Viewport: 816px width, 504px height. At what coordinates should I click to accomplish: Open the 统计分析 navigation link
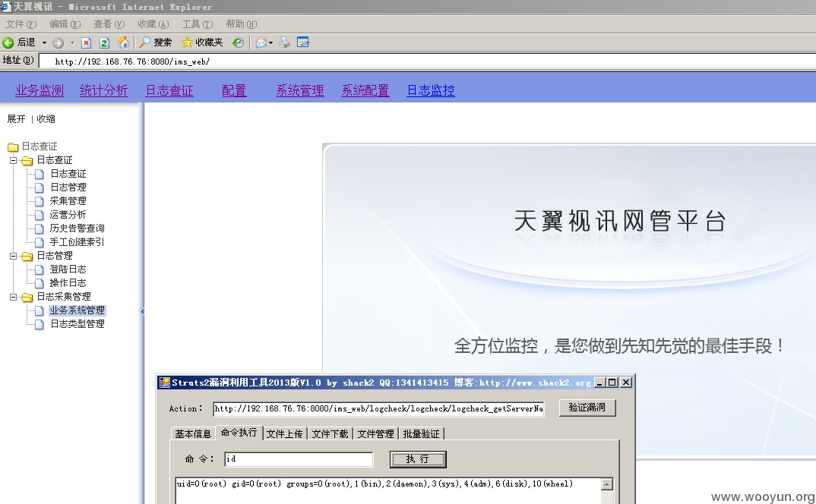pyautogui.click(x=103, y=90)
